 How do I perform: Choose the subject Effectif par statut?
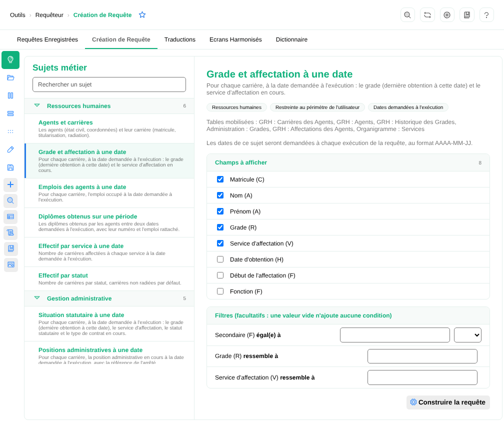point(109,278)
